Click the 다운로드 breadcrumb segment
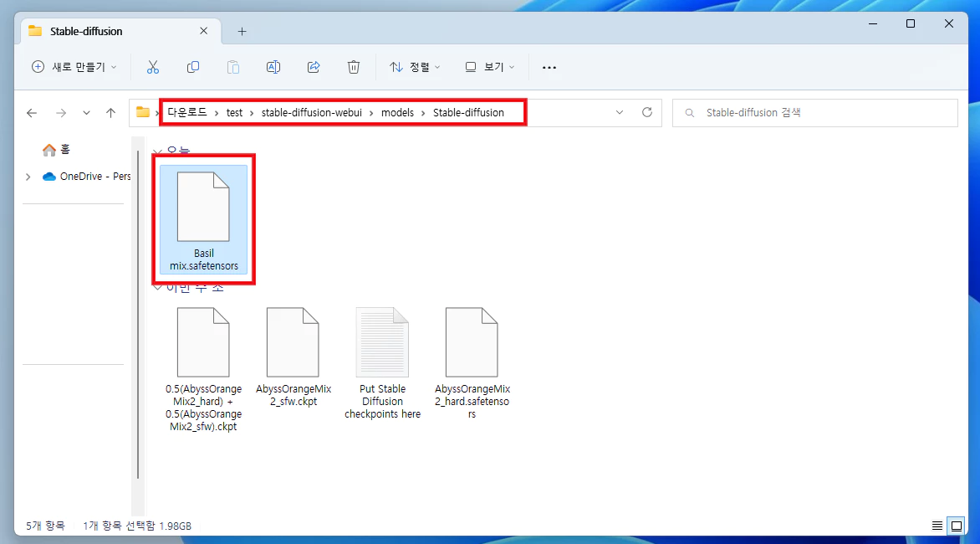Viewport: 980px width, 544px height. (186, 112)
